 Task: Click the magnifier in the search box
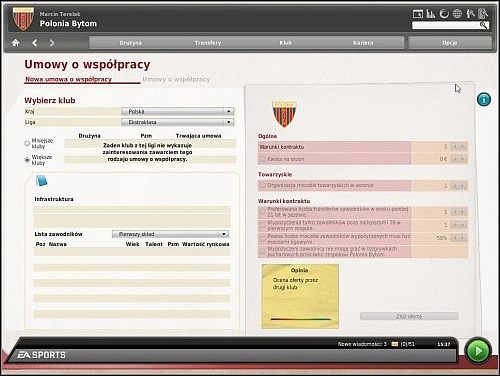[x=483, y=25]
